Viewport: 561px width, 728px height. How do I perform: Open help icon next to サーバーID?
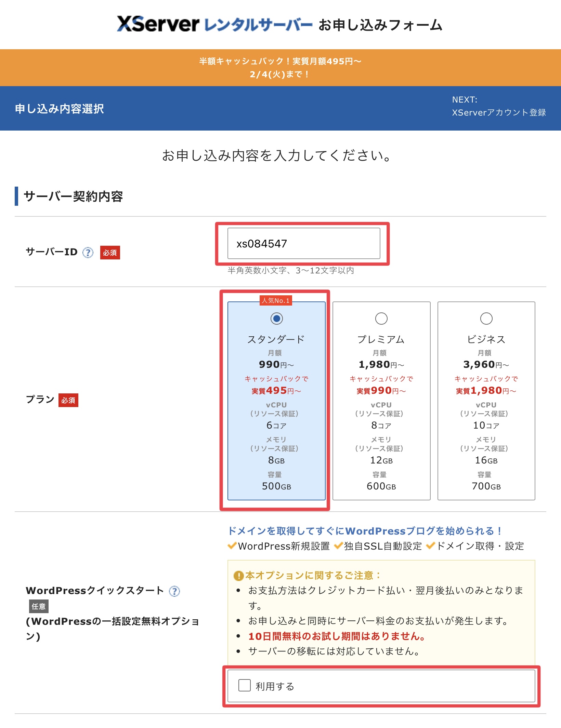(88, 253)
